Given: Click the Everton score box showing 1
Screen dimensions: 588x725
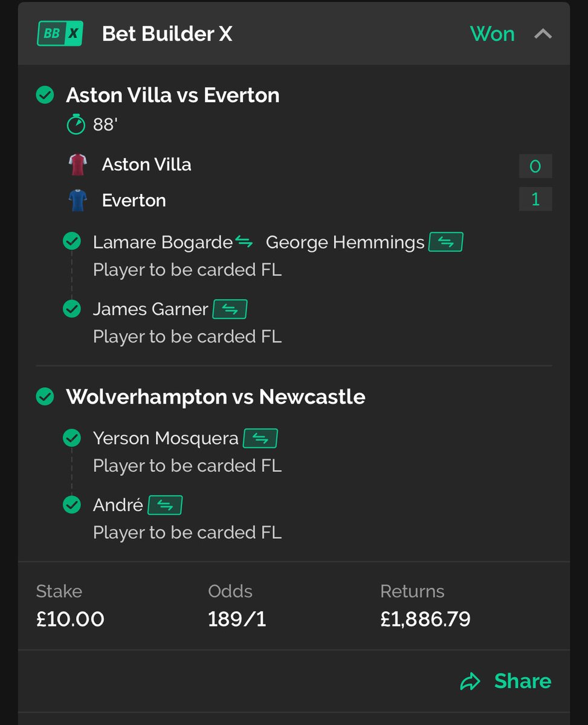Looking at the screenshot, I should coord(535,199).
